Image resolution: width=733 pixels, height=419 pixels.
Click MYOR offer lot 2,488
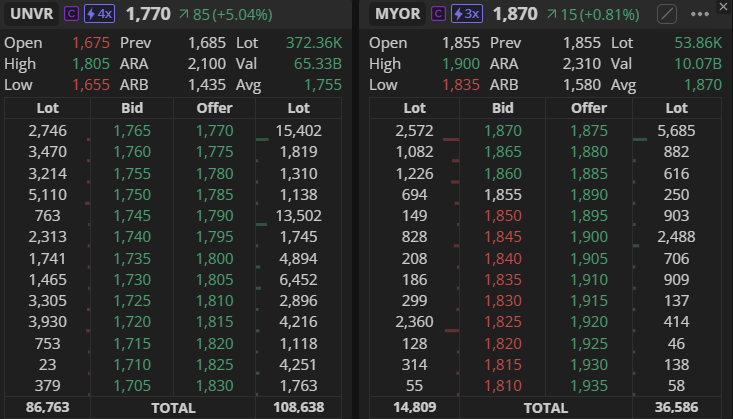pyautogui.click(x=676, y=237)
